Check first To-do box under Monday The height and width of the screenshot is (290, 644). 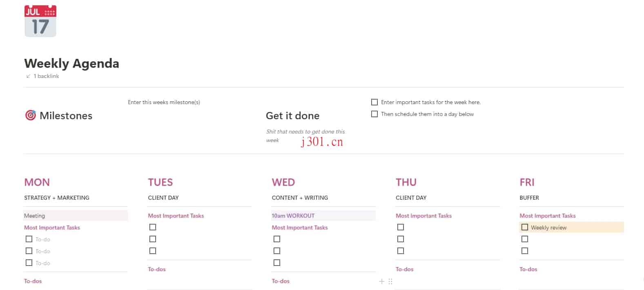click(29, 239)
